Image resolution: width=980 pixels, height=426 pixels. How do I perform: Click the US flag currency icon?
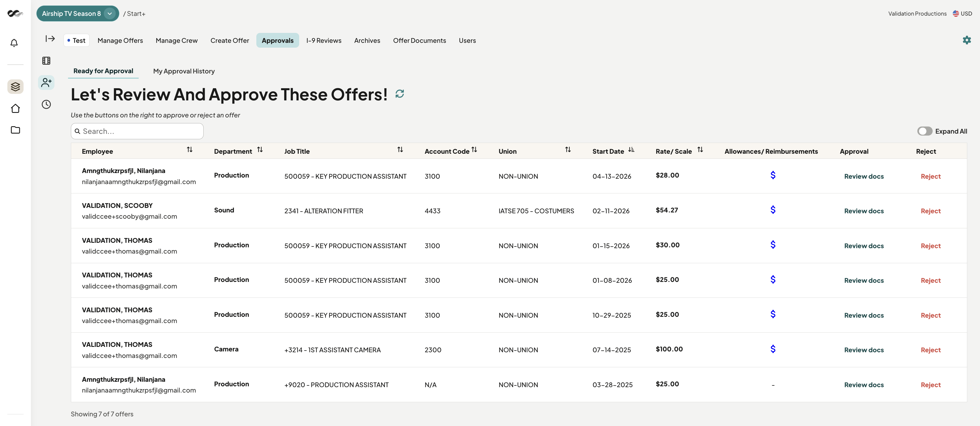955,13
